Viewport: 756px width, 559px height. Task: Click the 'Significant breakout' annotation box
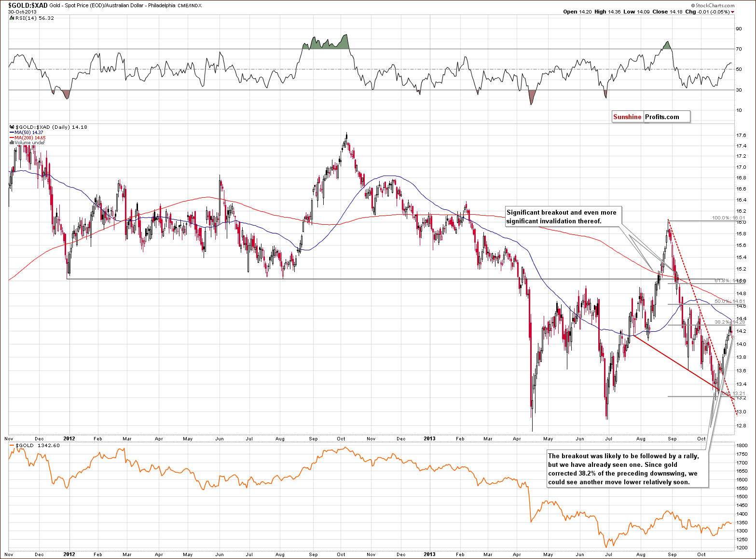click(x=563, y=217)
